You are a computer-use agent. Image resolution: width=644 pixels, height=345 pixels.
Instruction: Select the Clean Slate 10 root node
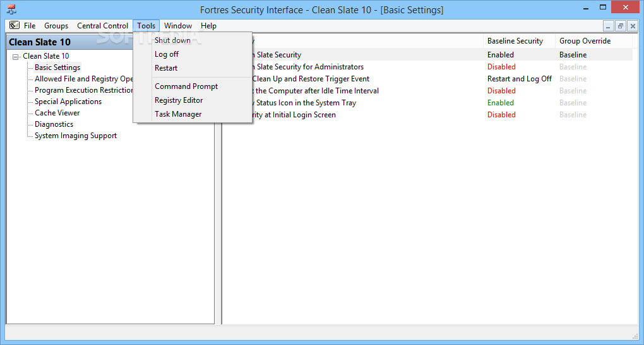pos(46,56)
